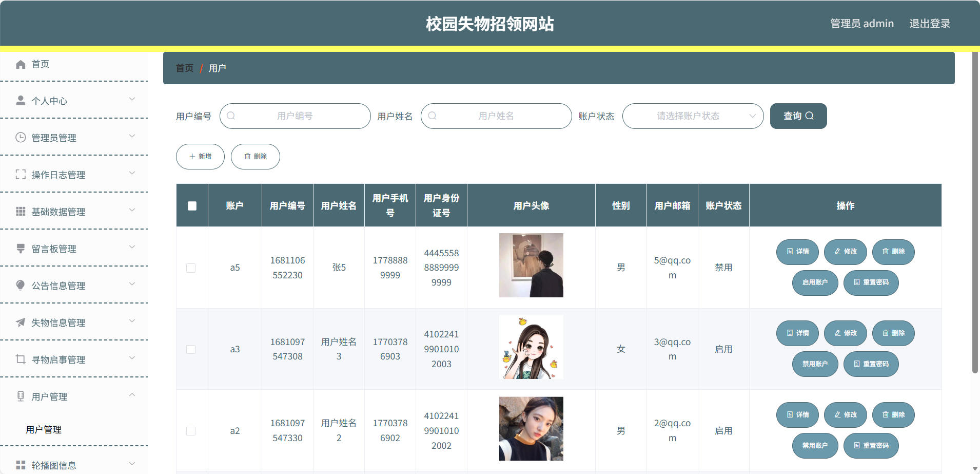Check the checkbox for user a5
Image resolution: width=980 pixels, height=474 pixels.
191,268
